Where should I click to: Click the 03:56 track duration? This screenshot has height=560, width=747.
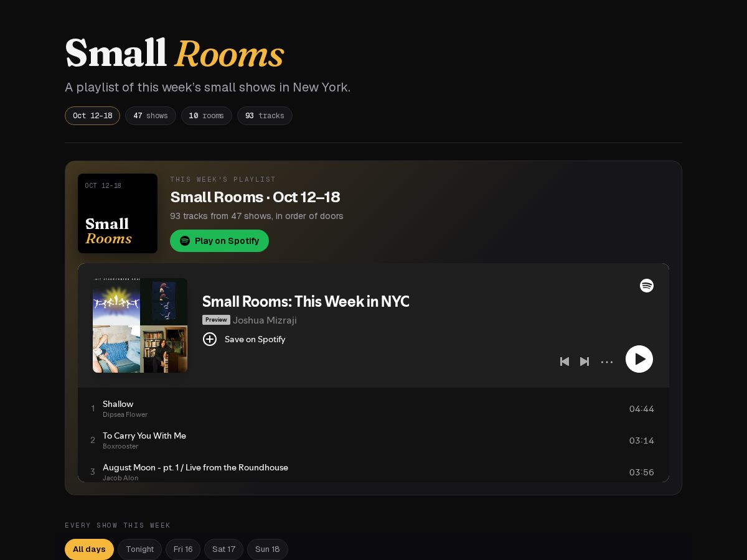pos(641,472)
